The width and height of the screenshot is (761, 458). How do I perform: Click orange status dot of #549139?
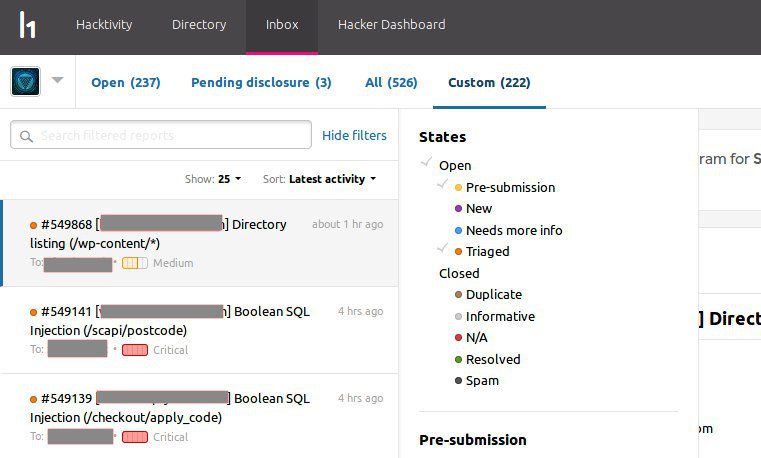coord(33,399)
